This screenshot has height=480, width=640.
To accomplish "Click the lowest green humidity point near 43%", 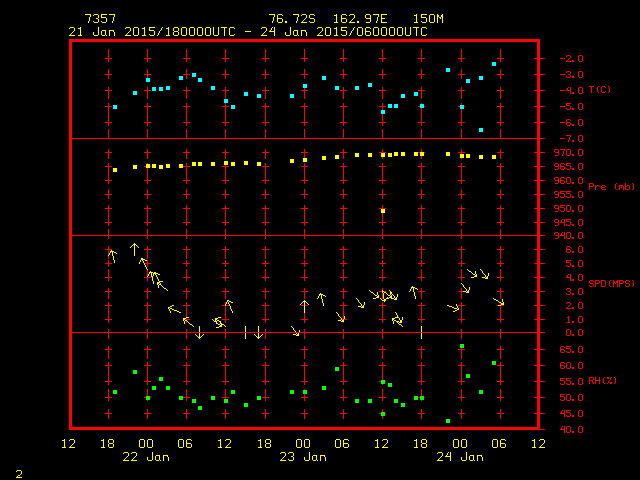I will 448,421.
